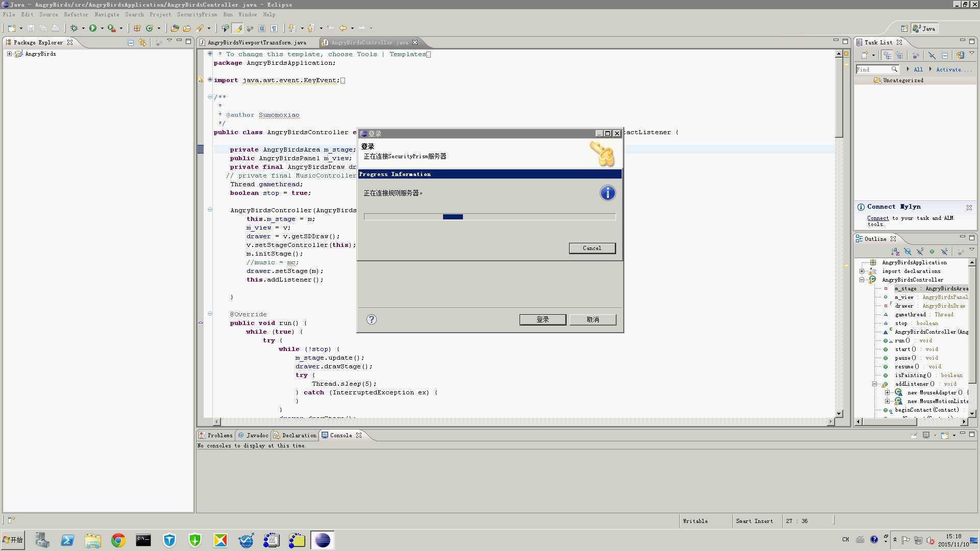
Task: Click Cancel in Progress Information dialog
Action: 592,248
